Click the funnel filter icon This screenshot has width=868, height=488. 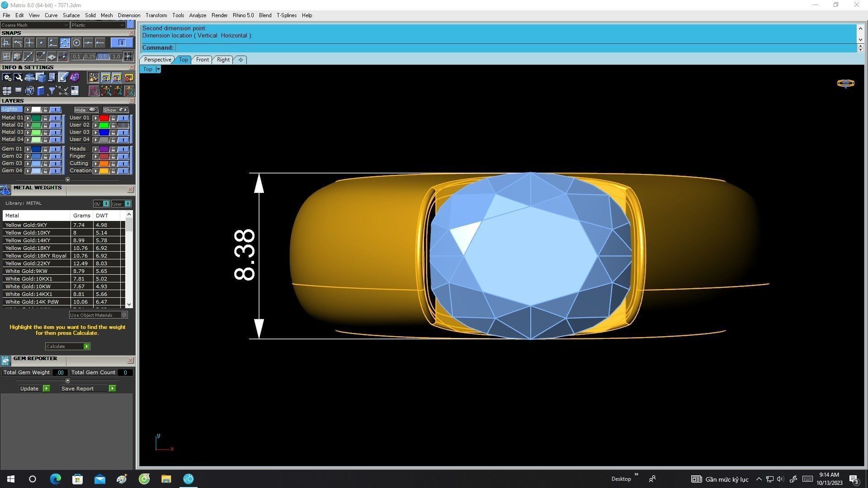52,91
